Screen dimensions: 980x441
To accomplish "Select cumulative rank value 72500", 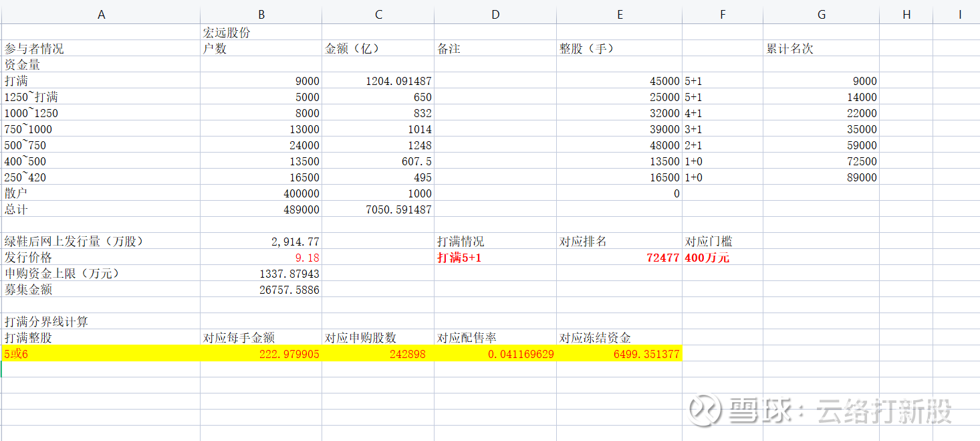I will tap(822, 161).
